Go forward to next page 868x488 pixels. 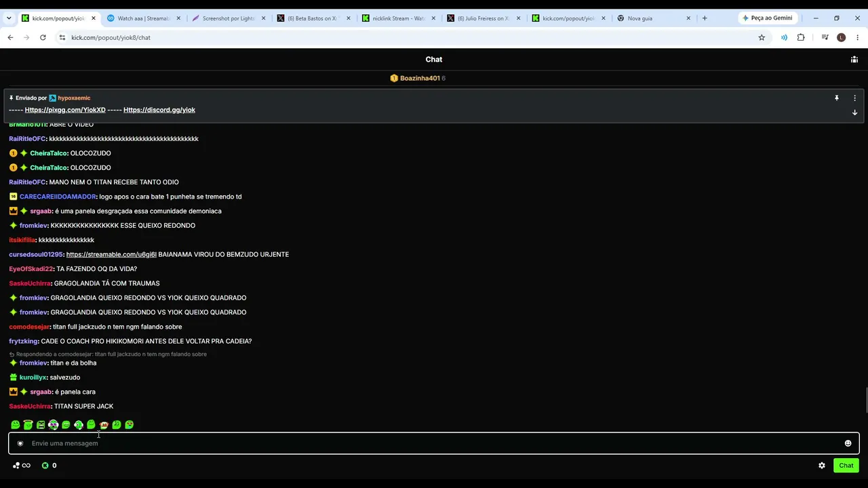[x=26, y=37]
